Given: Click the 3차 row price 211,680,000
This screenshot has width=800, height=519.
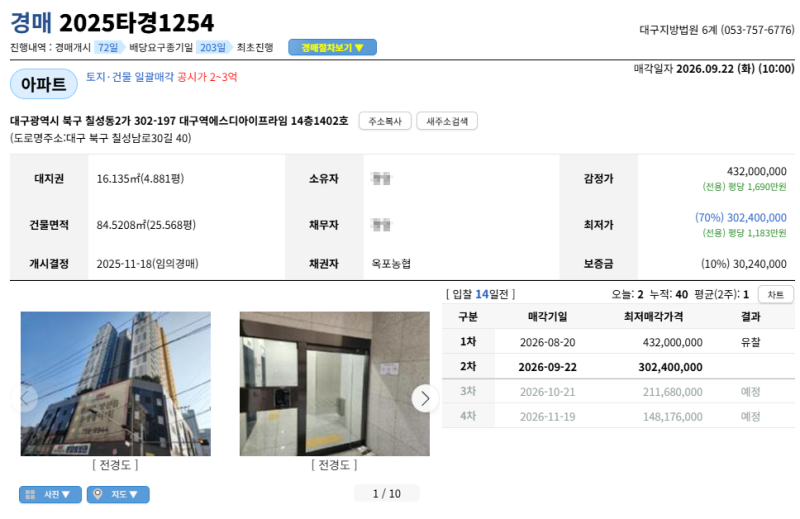Looking at the screenshot, I should pos(672,392).
